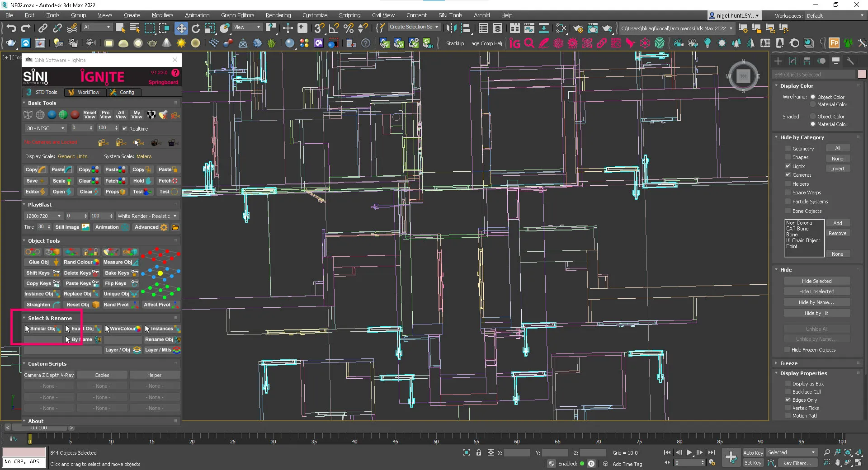Enable the Geometry hide category checkbox

tap(788, 149)
